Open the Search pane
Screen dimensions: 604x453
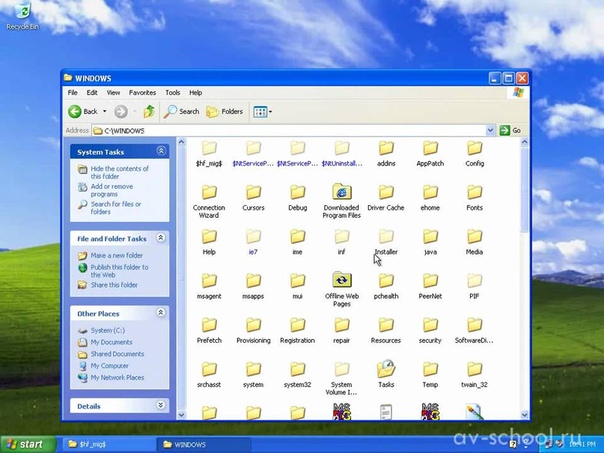(x=181, y=112)
